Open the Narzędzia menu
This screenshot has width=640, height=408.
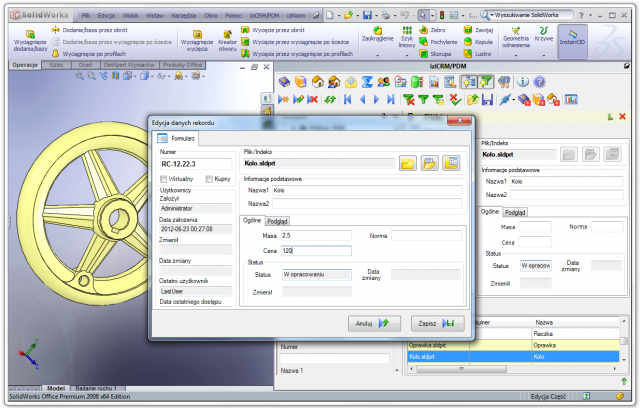[184, 16]
